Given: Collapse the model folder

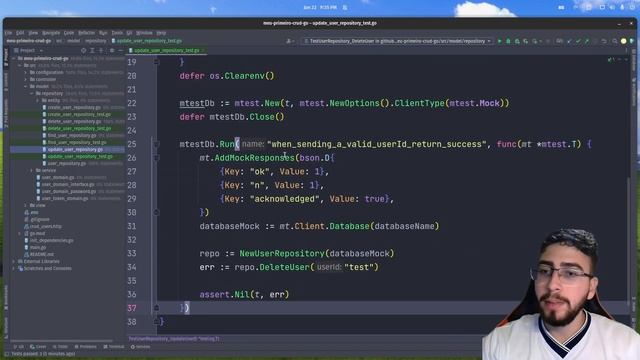Looking at the screenshot, I should coord(26,86).
